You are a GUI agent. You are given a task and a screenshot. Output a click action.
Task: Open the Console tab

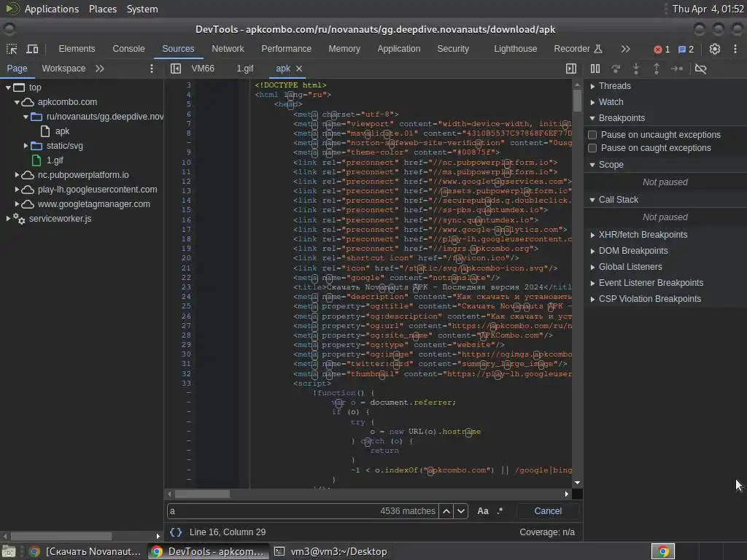tap(128, 49)
